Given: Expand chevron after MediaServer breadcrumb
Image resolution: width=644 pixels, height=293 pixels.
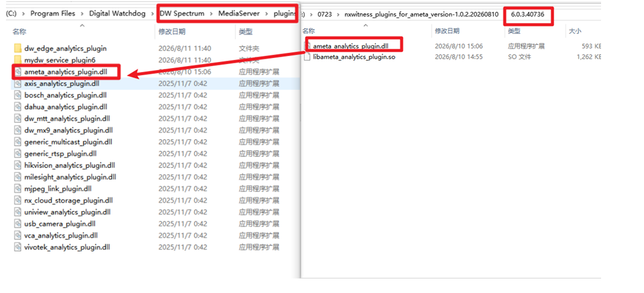Looking at the screenshot, I should click(267, 14).
